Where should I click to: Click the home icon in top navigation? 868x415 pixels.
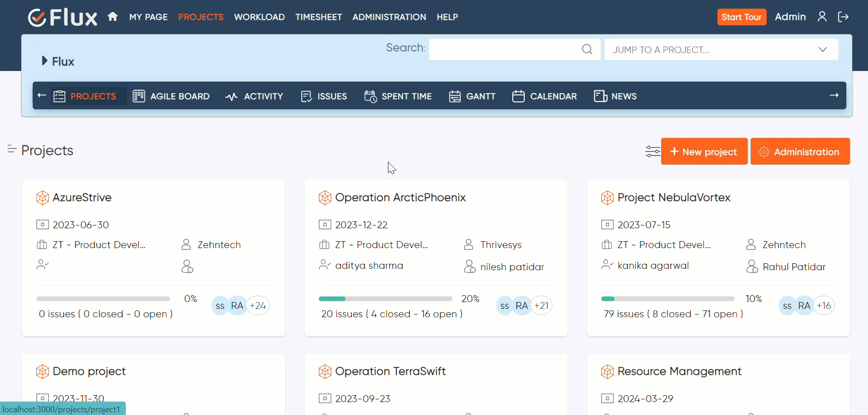(112, 17)
